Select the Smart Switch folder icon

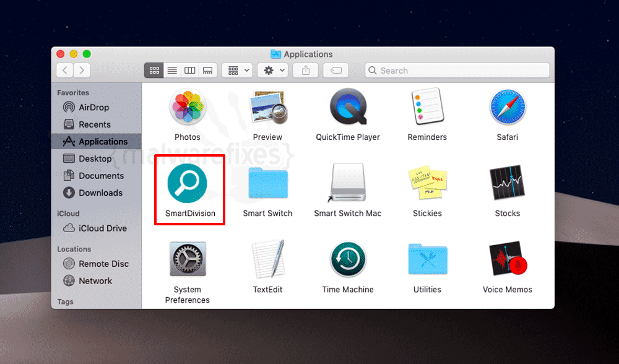pos(268,183)
